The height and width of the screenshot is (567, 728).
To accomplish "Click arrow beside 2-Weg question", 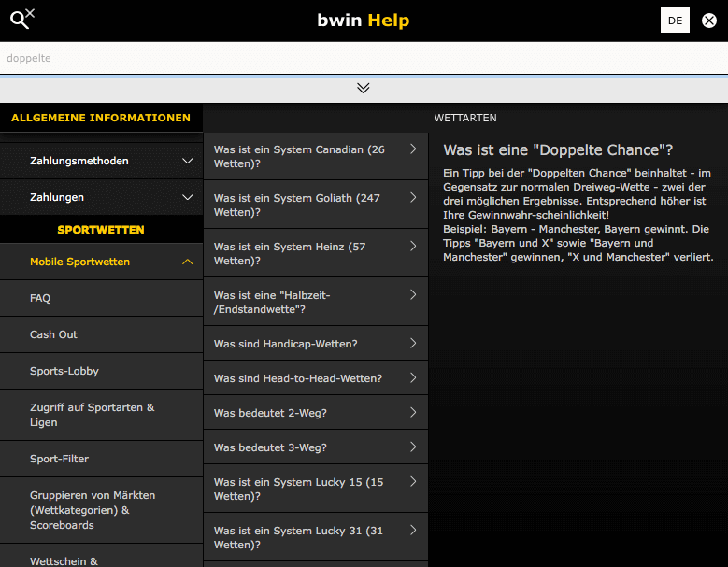I will [x=413, y=413].
